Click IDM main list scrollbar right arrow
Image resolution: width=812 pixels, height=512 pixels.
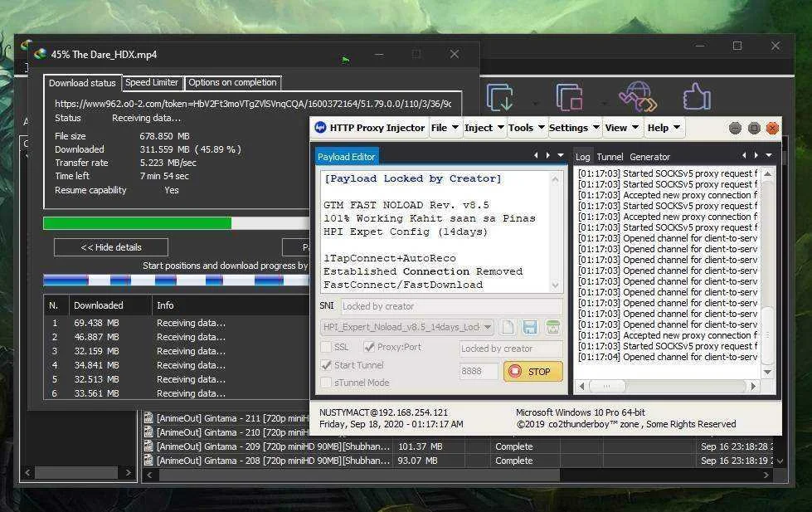pyautogui.click(x=766, y=475)
